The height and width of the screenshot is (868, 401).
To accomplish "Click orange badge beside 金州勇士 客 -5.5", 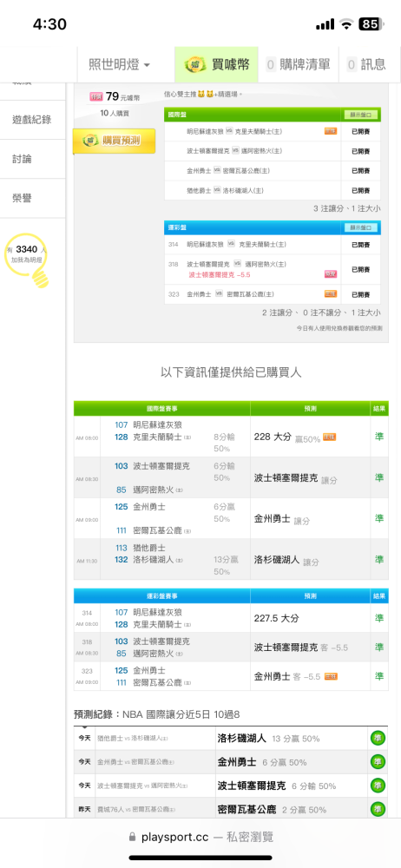I will pos(332,676).
